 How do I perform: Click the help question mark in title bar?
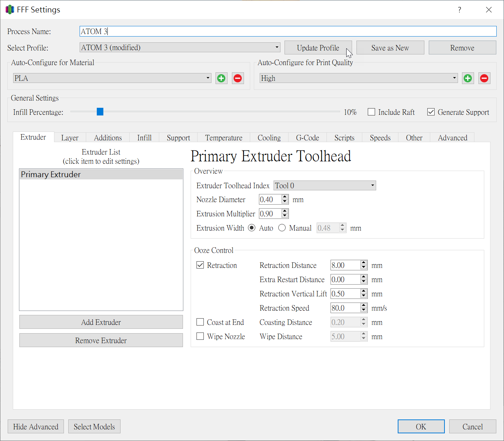click(459, 10)
